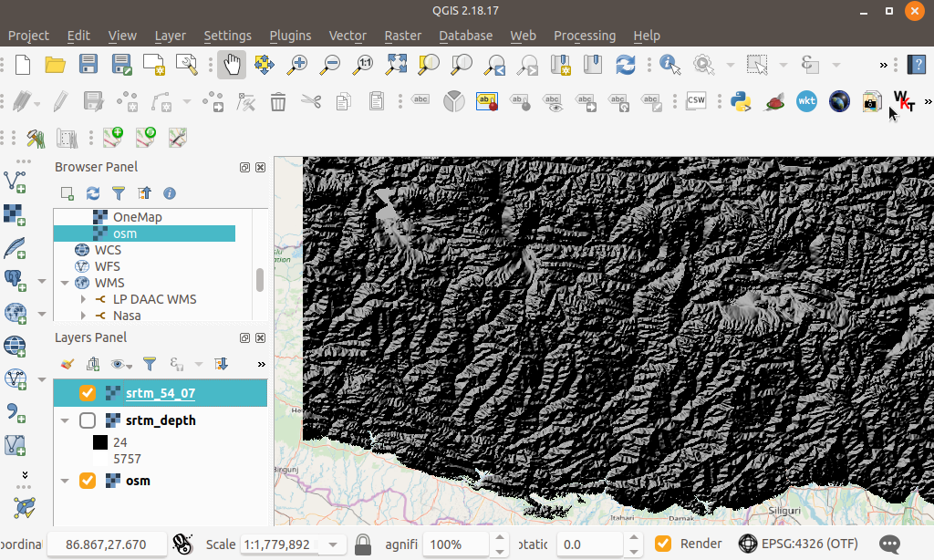Viewport: 934px width, 560px height.
Task: Increase the magnifier value stepper
Action: [x=501, y=538]
